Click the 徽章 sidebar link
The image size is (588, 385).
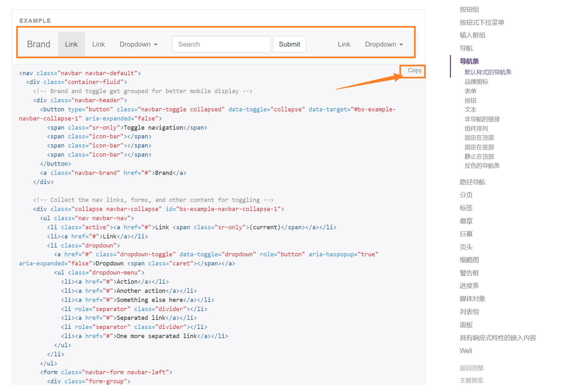tap(466, 221)
